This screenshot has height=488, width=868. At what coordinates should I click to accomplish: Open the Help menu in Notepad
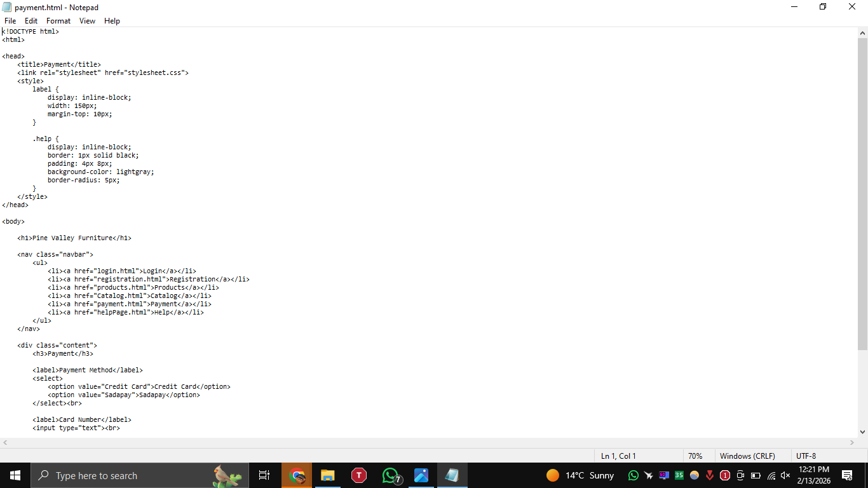112,20
